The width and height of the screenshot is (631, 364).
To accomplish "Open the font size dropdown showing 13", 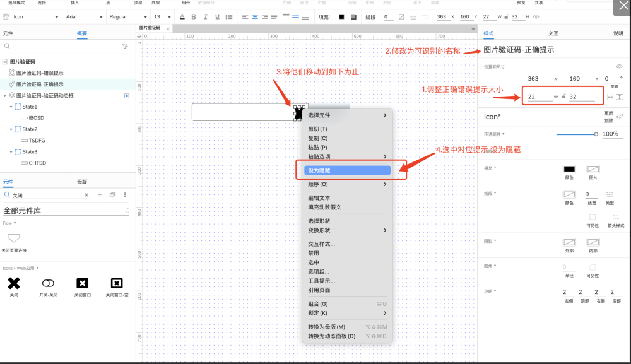I will [161, 17].
